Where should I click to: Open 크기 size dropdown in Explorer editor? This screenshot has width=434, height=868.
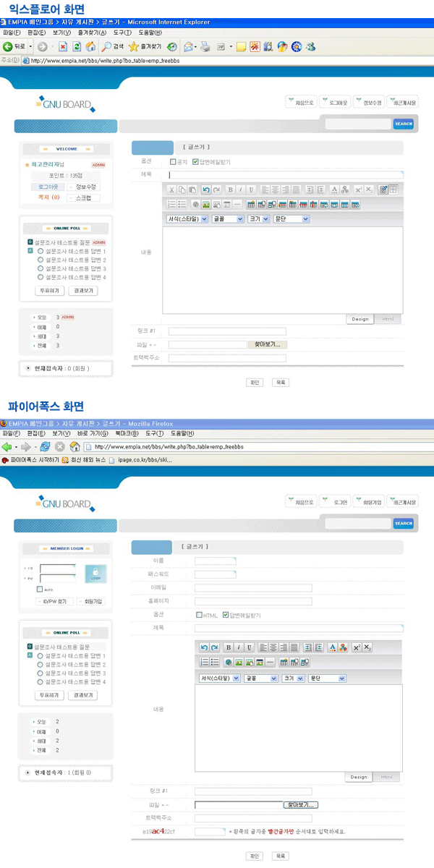pos(258,218)
